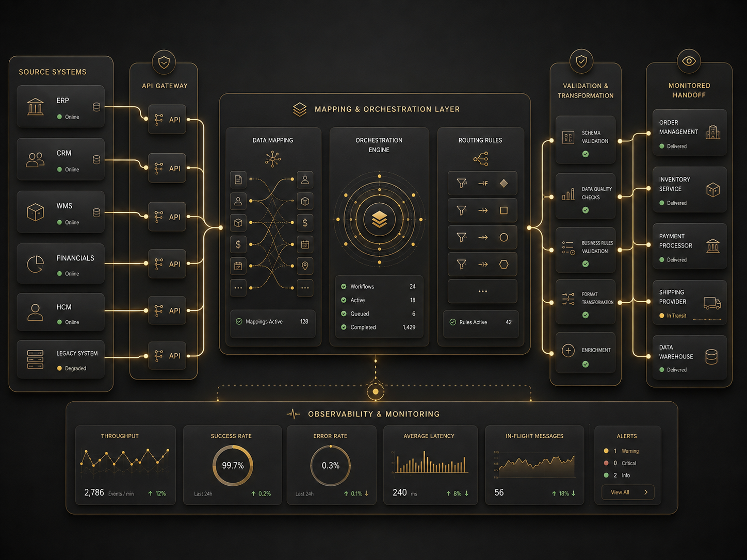Select the Inventory Service cube icon
Screen dimensions: 747x560
pyautogui.click(x=713, y=190)
